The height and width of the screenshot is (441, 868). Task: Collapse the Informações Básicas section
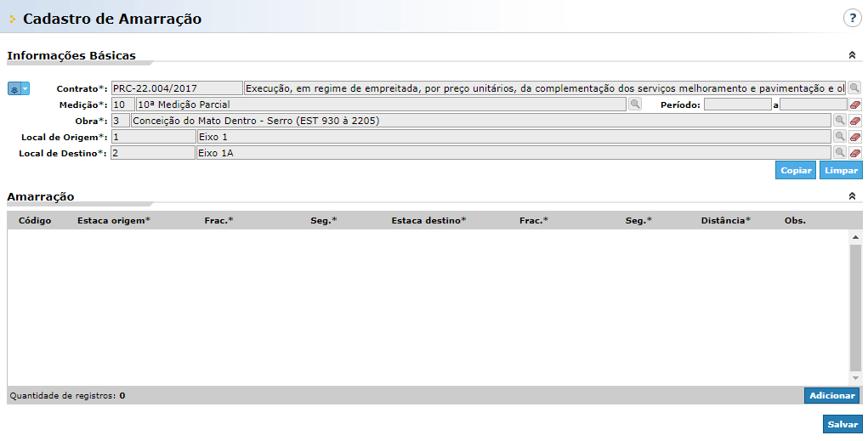point(852,55)
